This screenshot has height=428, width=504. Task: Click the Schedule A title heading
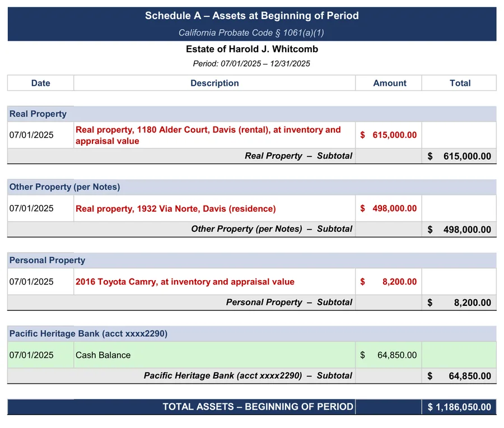[x=251, y=16]
